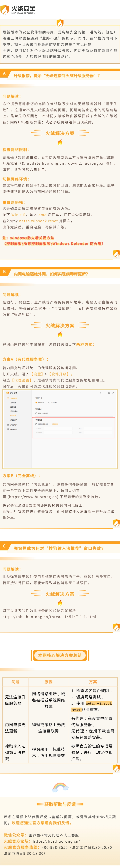The image size is (120, 868).
Task: Enable the 不弹出升级提示 checkbox
Action: (36, 413)
